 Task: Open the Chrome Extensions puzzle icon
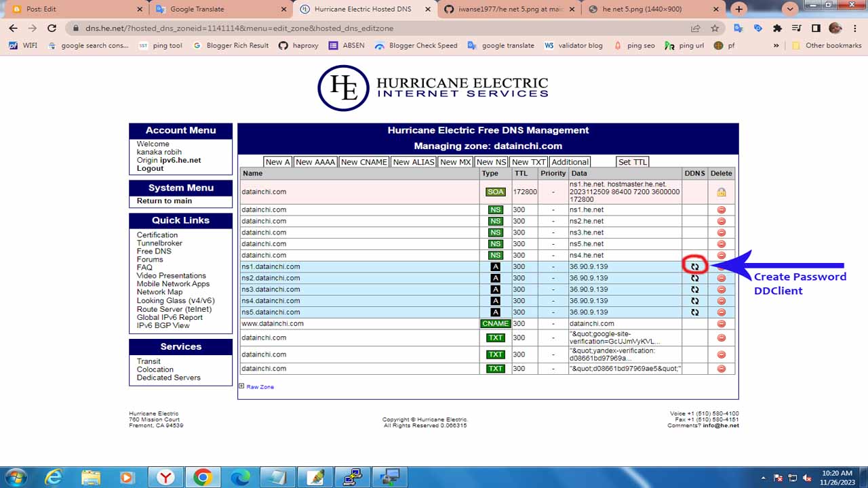point(777,28)
